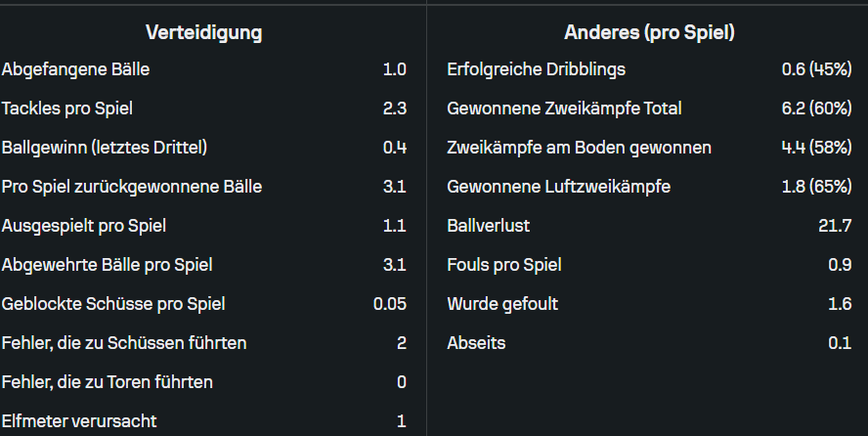Click the Geblockte Schüsse value 0.05
This screenshot has width=868, height=436.
[x=389, y=304]
